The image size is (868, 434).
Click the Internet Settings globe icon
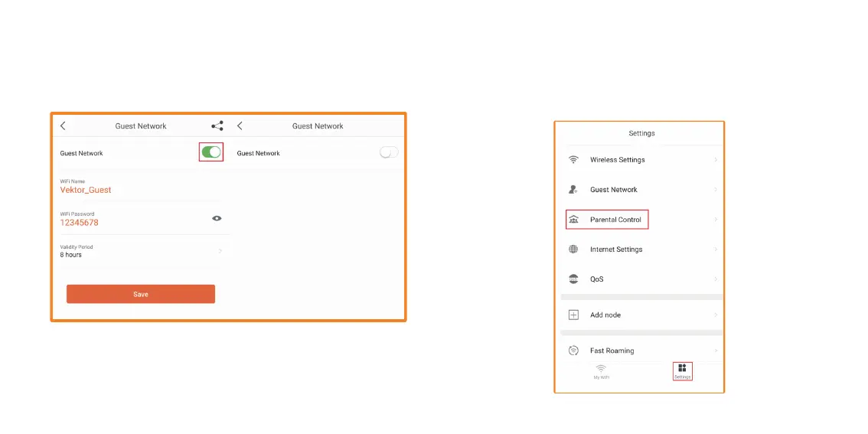[573, 250]
